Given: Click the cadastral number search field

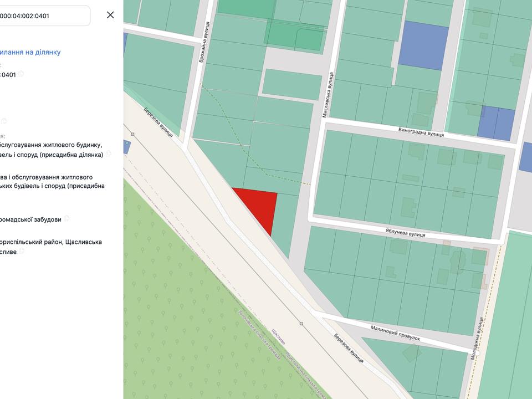Looking at the screenshot, I should 44,16.
